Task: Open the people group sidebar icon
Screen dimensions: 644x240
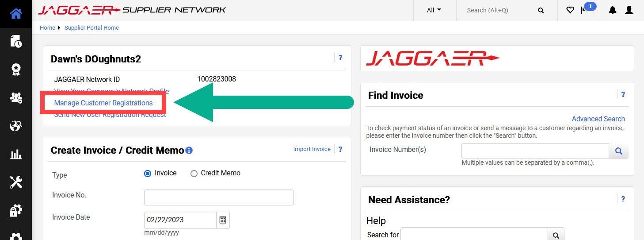Action: pyautogui.click(x=16, y=98)
